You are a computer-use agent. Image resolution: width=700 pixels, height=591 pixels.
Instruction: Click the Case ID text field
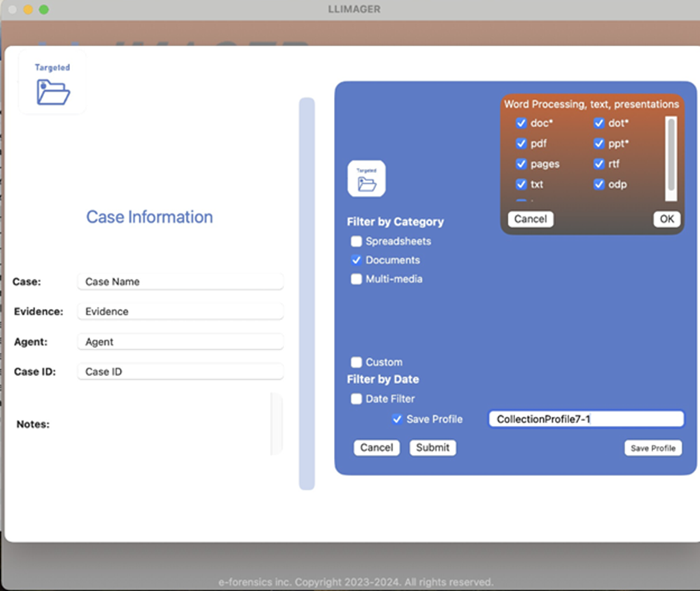tap(180, 372)
